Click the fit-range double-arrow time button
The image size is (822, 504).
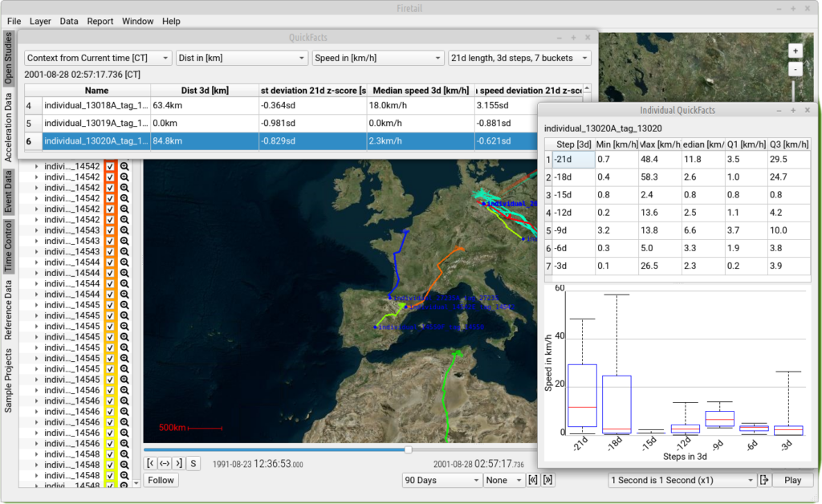pos(165,463)
